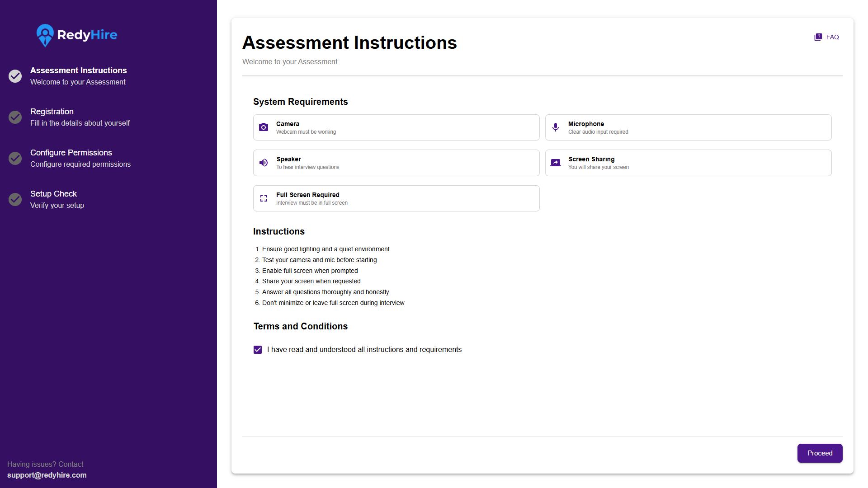Image resolution: width=868 pixels, height=488 pixels.
Task: Click the 'Terms and Conditions' heading
Action: click(x=301, y=326)
